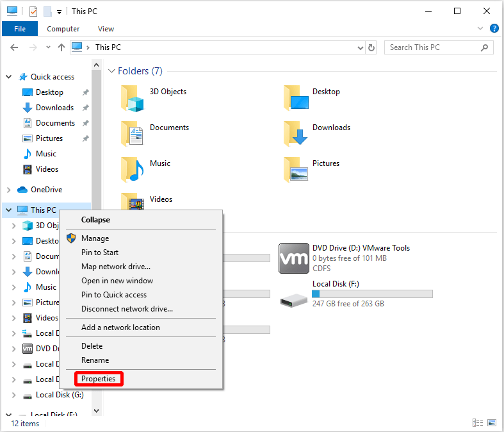Image resolution: width=504 pixels, height=432 pixels.
Task: Choose Pin to Quick access
Action: click(x=114, y=295)
